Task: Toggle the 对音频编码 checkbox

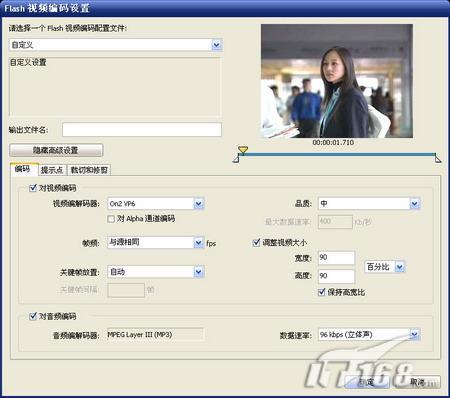Action: (33, 316)
